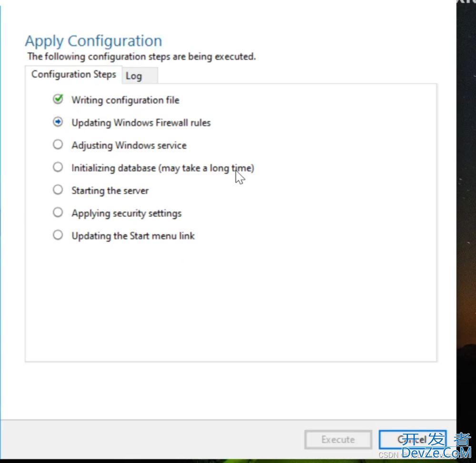Click the status circle beside Initializing database
This screenshot has height=463, width=476.
(x=58, y=167)
